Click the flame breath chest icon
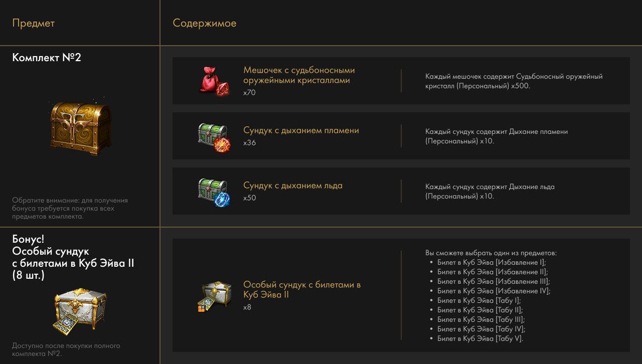 click(x=214, y=137)
